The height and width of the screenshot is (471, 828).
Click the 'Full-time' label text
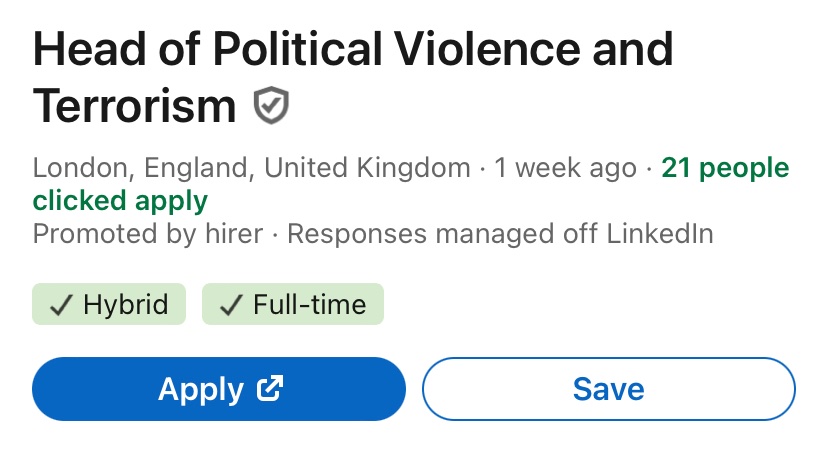pyautogui.click(x=309, y=305)
